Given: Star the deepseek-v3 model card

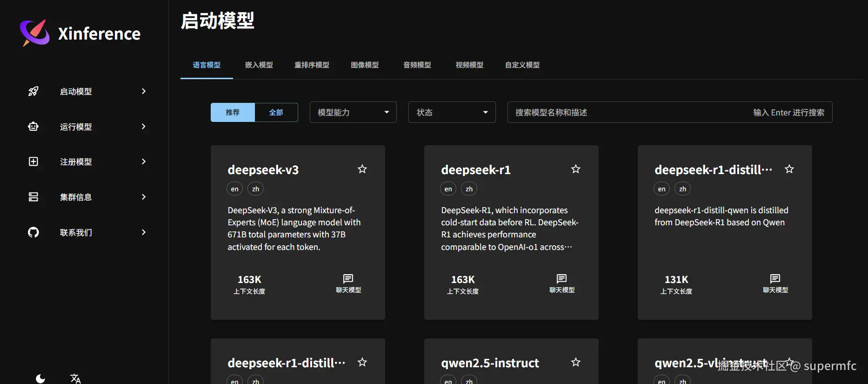Looking at the screenshot, I should pos(362,169).
